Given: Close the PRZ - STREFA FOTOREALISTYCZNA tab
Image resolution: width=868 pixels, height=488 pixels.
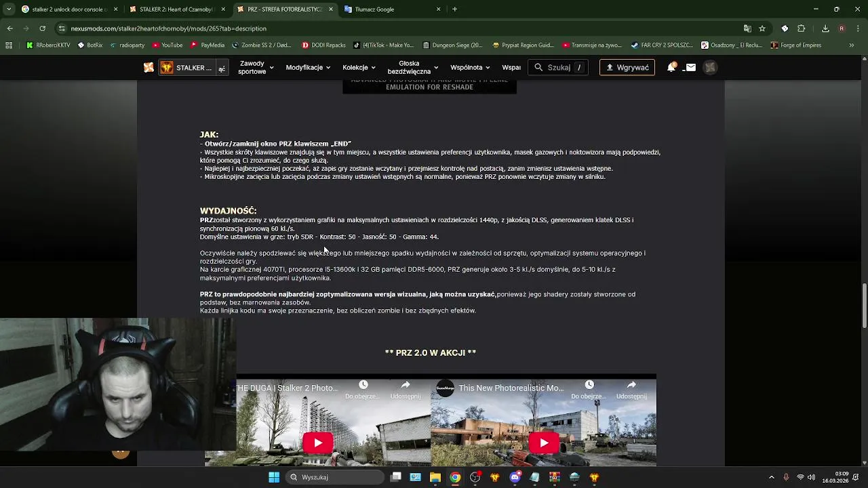Looking at the screenshot, I should pos(330,9).
